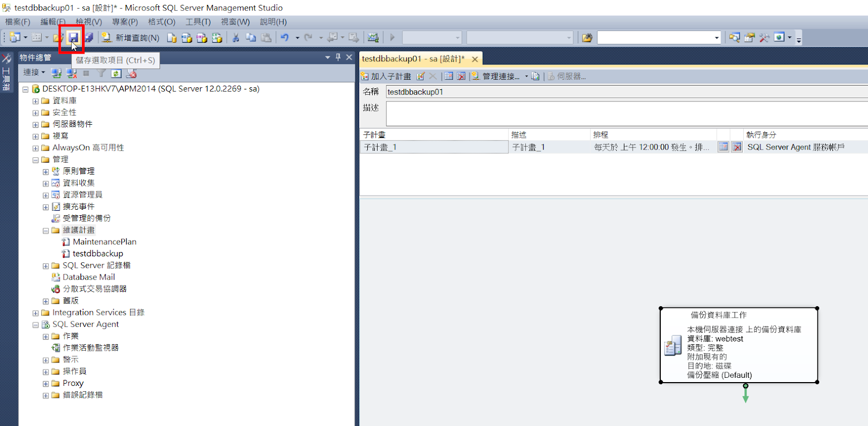The height and width of the screenshot is (426, 868).
Task: Undo the last action
Action: [285, 37]
